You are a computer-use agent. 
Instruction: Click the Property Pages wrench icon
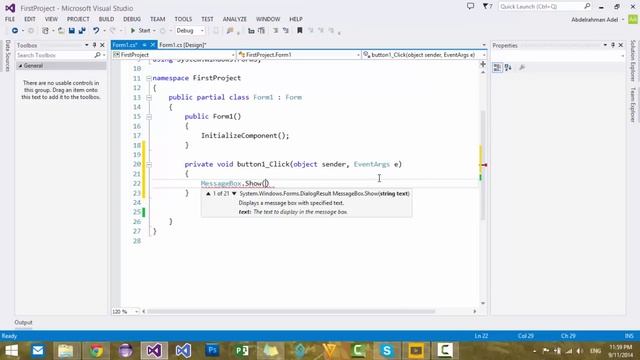point(522,68)
